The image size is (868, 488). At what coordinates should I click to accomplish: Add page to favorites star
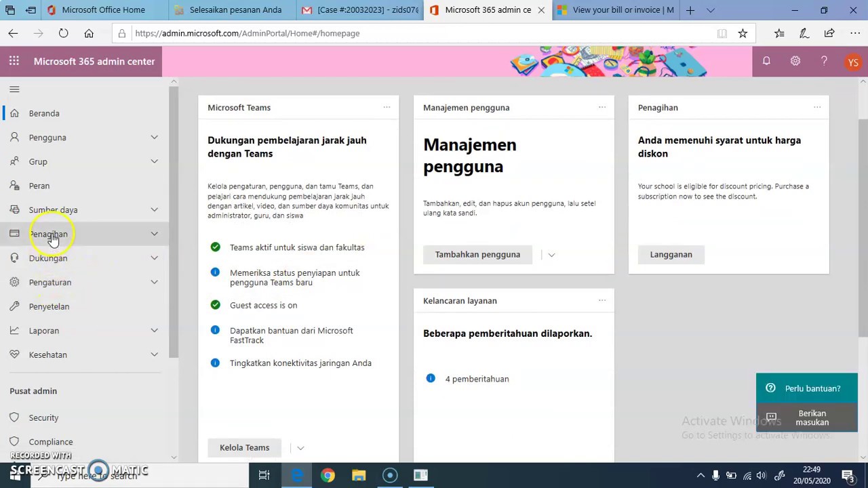click(x=743, y=33)
